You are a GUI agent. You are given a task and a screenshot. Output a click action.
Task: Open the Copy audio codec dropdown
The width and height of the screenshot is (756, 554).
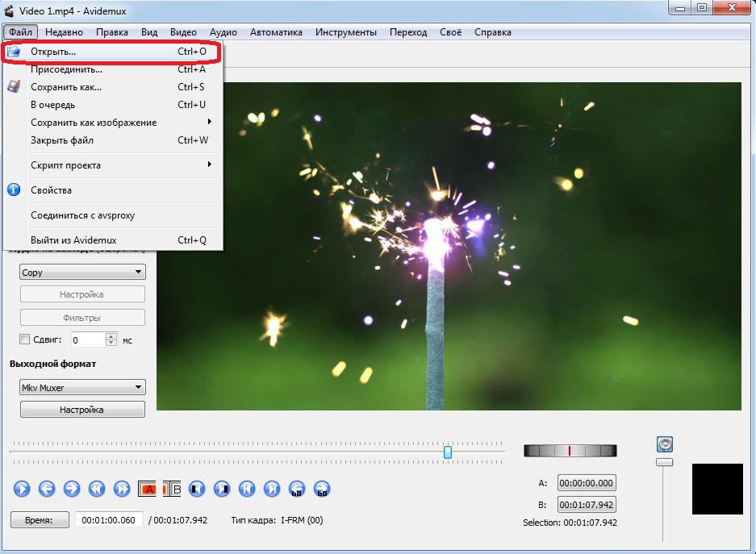coord(81,273)
